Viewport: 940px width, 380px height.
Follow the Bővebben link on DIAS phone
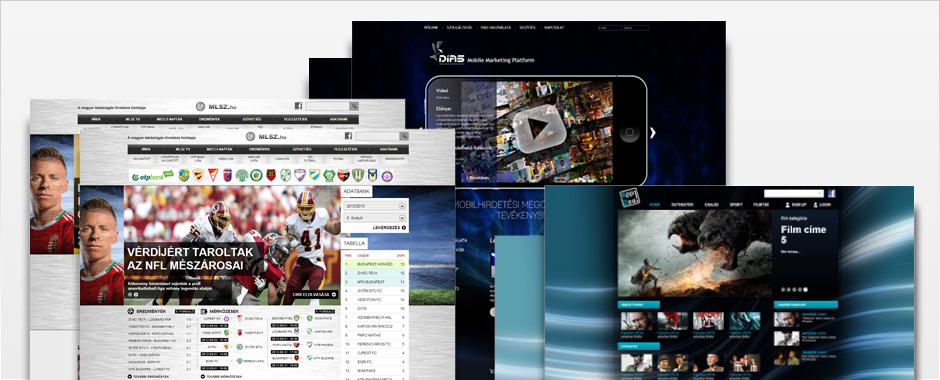478,177
